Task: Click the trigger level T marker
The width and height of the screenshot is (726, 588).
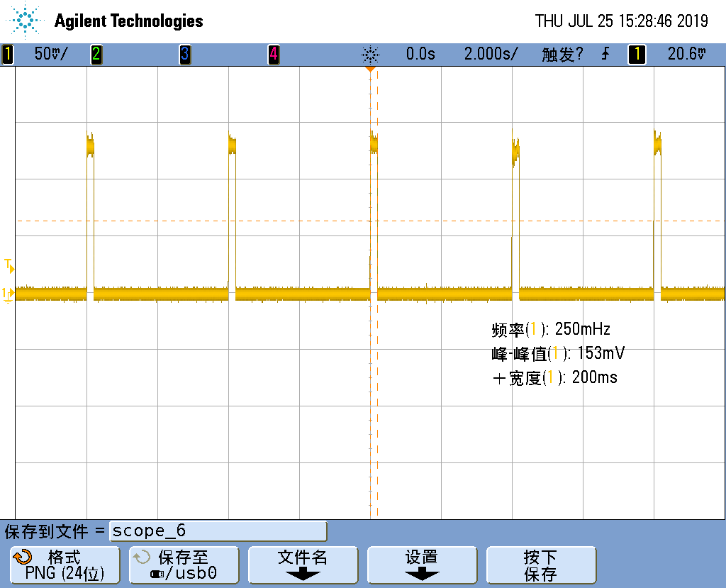Action: (9, 266)
